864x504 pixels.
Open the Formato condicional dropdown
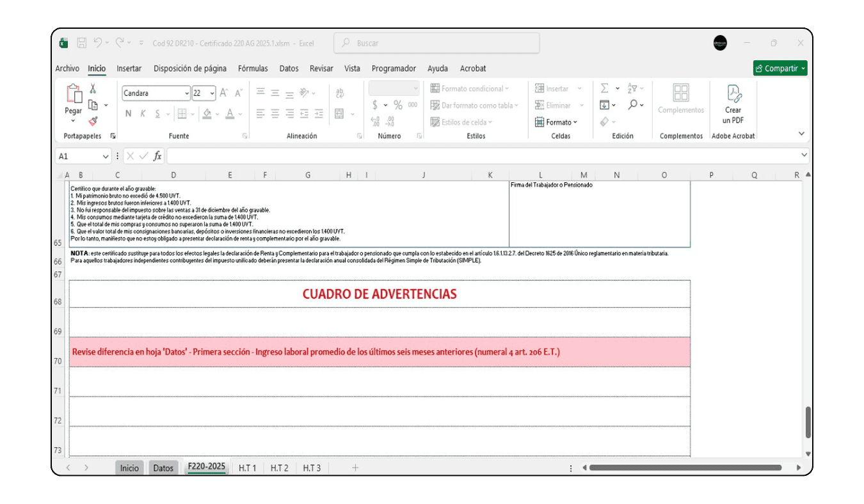point(472,88)
